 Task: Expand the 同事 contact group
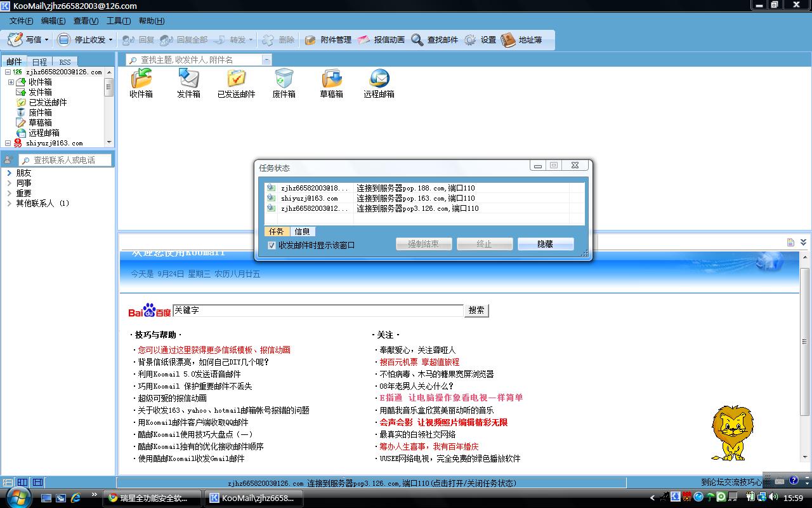pos(10,183)
